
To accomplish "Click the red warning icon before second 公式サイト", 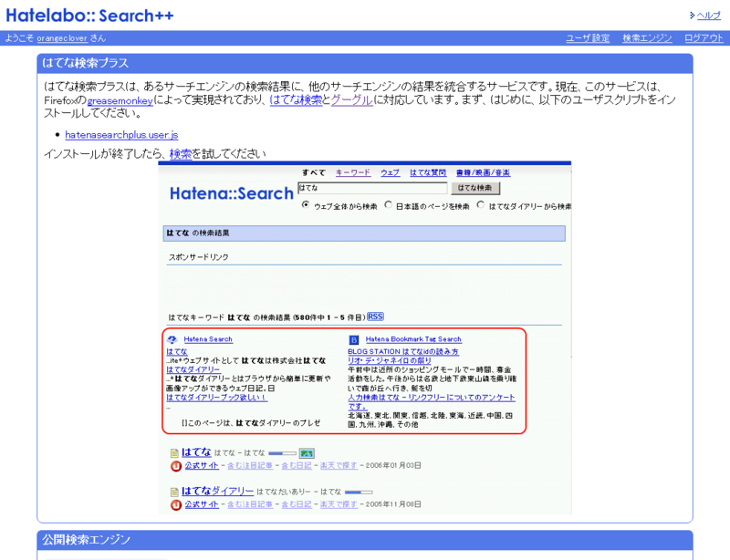I will click(x=177, y=504).
